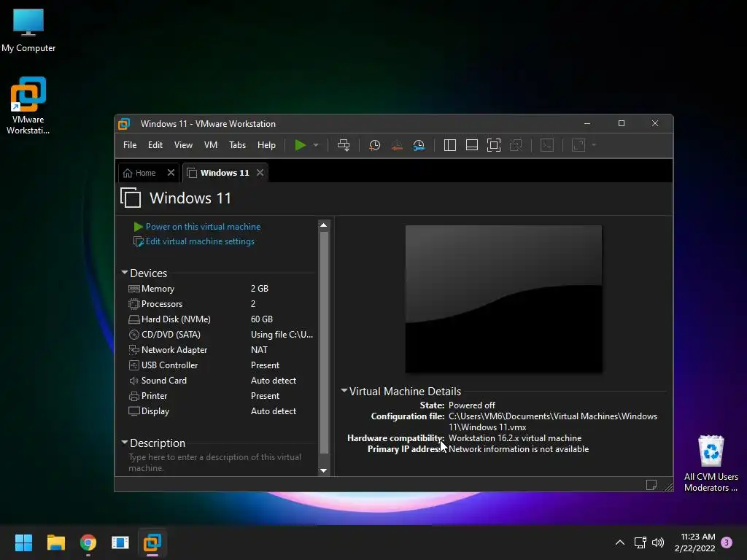Click the '60 GB' hard disk value
This screenshot has height=560, width=747.
[x=262, y=319]
